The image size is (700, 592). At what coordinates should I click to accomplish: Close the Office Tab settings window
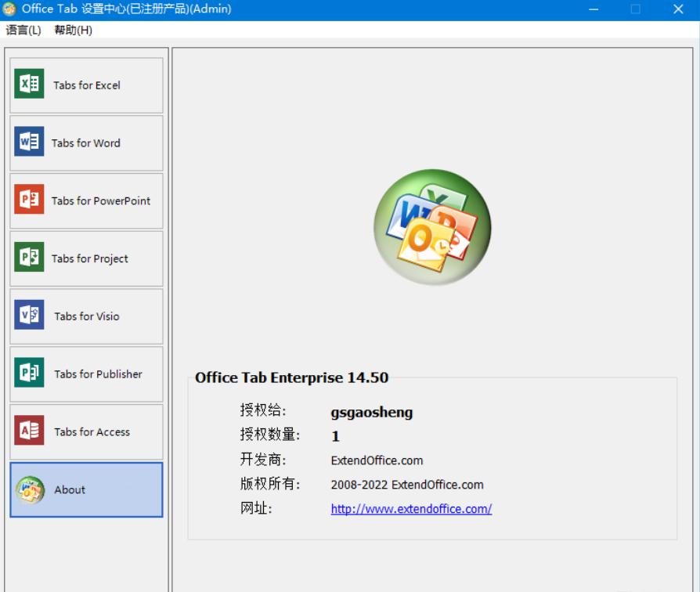click(x=678, y=9)
